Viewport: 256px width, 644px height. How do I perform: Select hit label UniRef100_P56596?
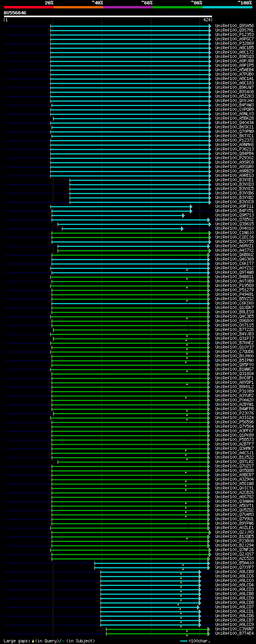pos(234,422)
